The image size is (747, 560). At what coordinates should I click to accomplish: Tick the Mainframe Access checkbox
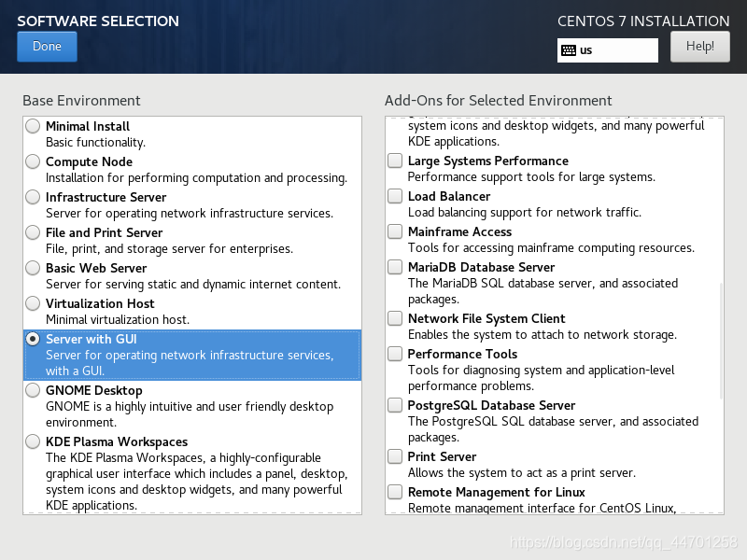(x=395, y=231)
